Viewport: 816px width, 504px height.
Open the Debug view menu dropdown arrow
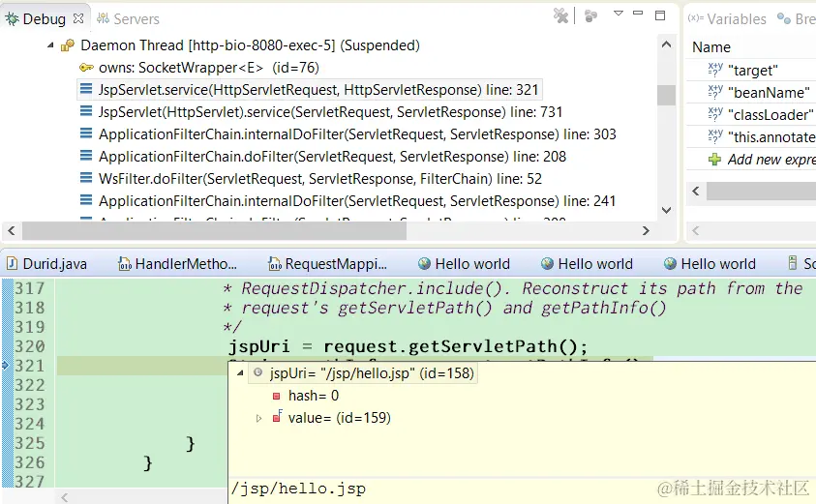click(619, 13)
